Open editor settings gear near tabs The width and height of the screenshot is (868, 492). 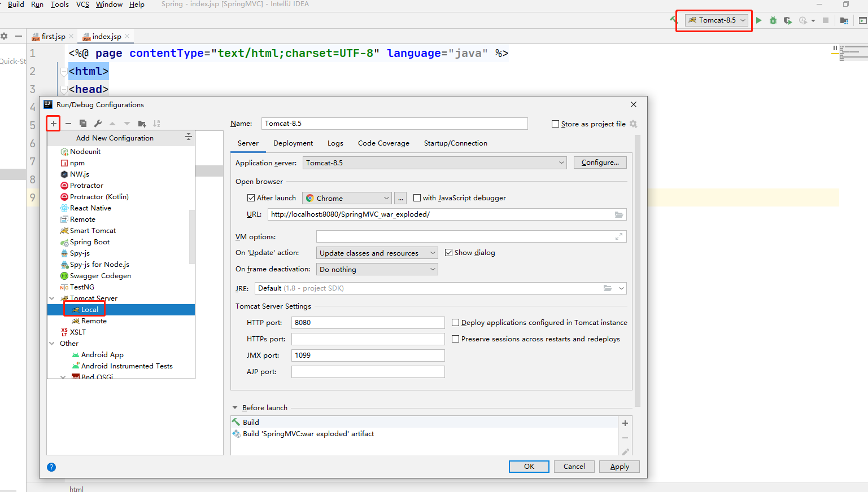pyautogui.click(x=4, y=36)
